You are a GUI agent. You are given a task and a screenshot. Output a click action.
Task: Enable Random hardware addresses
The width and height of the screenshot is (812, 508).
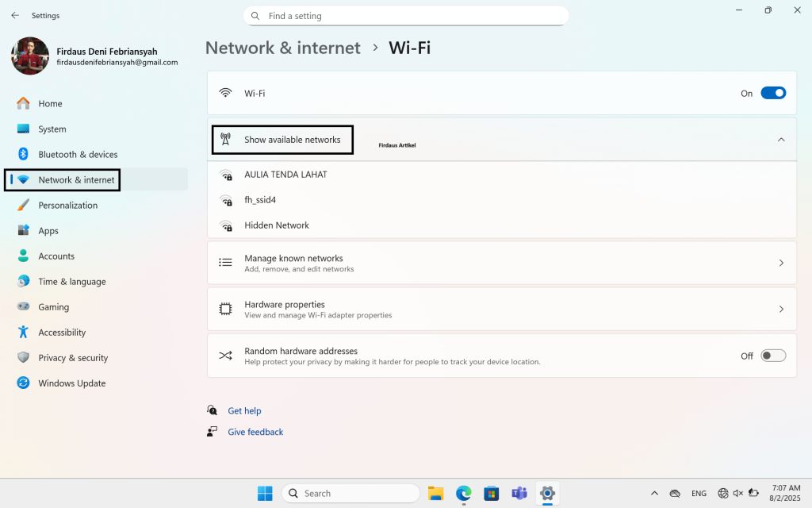click(x=773, y=355)
